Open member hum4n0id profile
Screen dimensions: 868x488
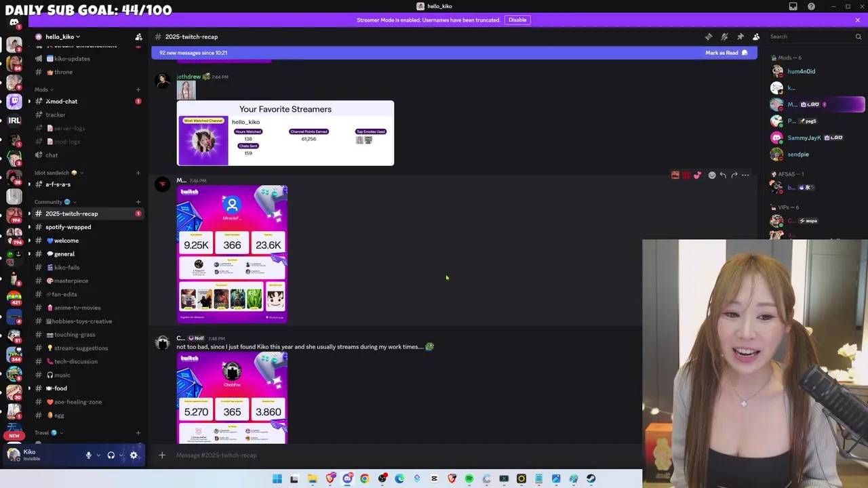tap(818, 71)
